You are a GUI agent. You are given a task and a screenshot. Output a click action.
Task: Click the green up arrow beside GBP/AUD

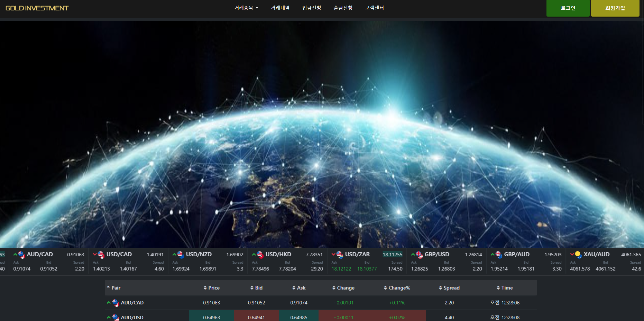point(493,254)
